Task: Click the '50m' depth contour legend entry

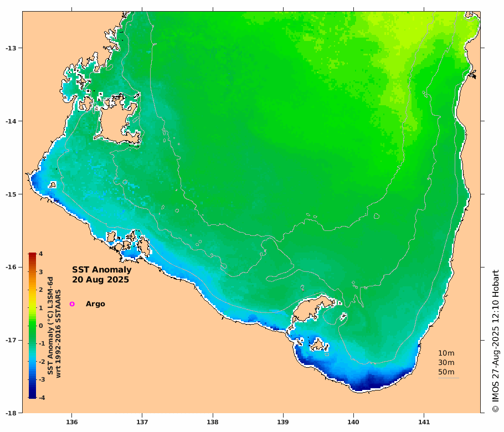Action: coord(446,372)
